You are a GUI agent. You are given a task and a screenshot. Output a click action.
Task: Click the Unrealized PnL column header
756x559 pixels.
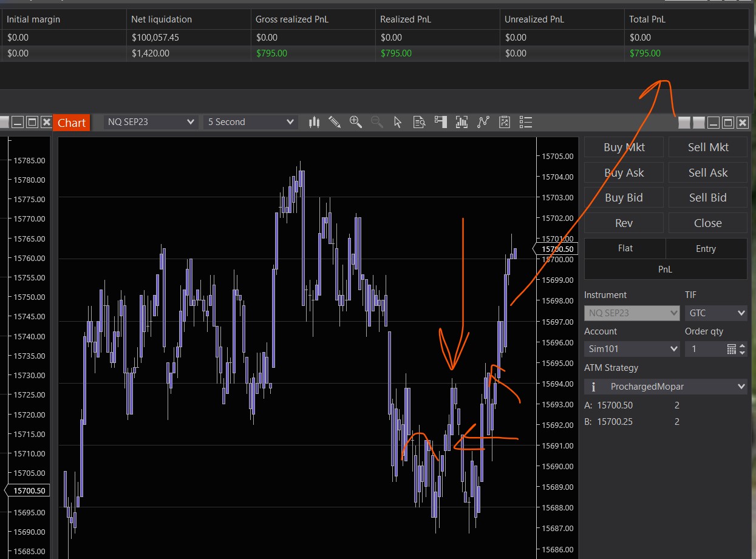coord(561,19)
